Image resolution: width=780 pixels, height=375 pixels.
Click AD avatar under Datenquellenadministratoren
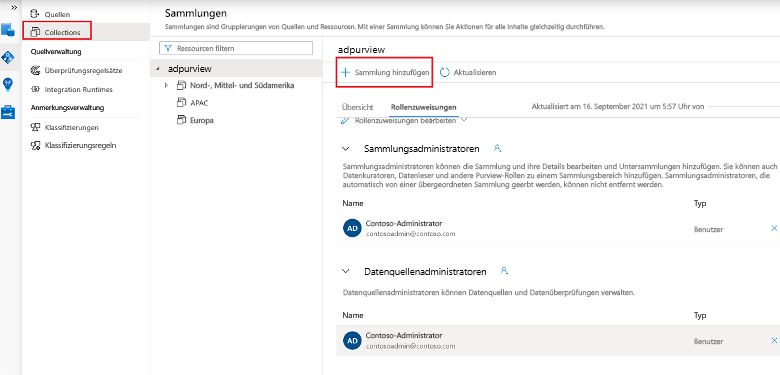[352, 340]
